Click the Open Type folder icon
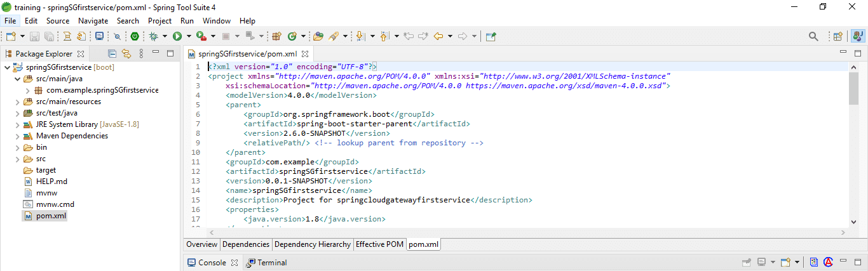The width and height of the screenshot is (868, 271). pyautogui.click(x=318, y=37)
